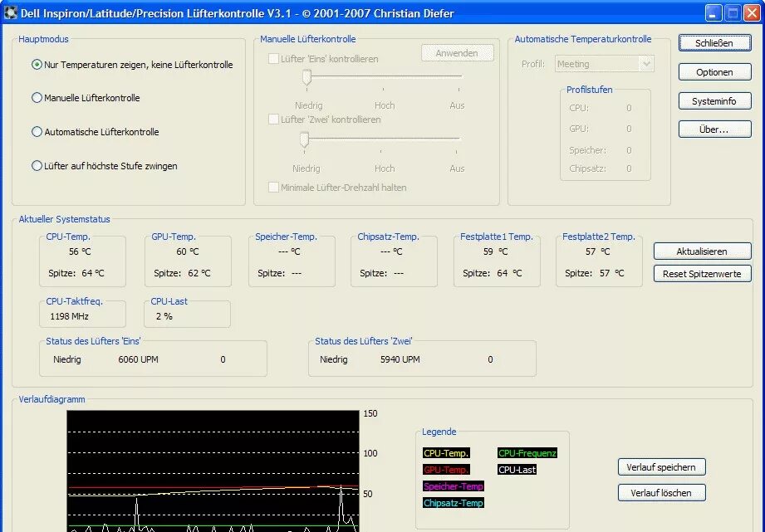Click the CPU-Taktfreq. value '1198 MHz'
Image resolution: width=765 pixels, height=532 pixels.
click(x=69, y=316)
